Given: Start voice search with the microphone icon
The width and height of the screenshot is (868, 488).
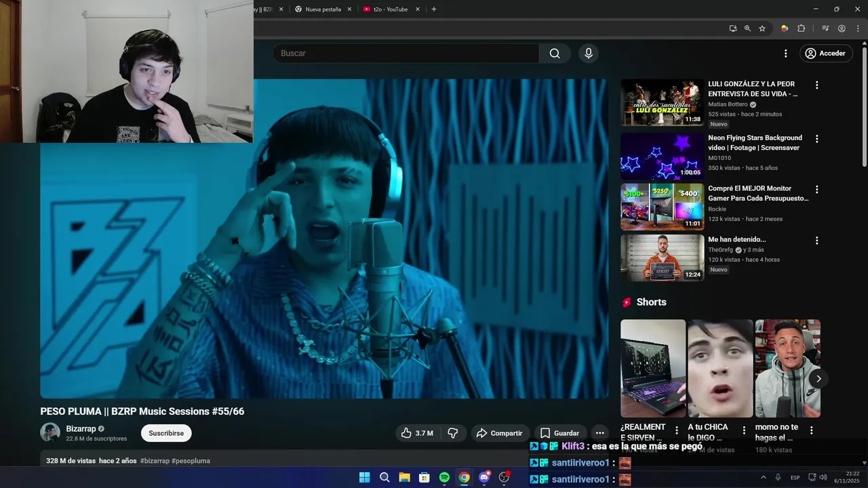Looking at the screenshot, I should 589,54.
